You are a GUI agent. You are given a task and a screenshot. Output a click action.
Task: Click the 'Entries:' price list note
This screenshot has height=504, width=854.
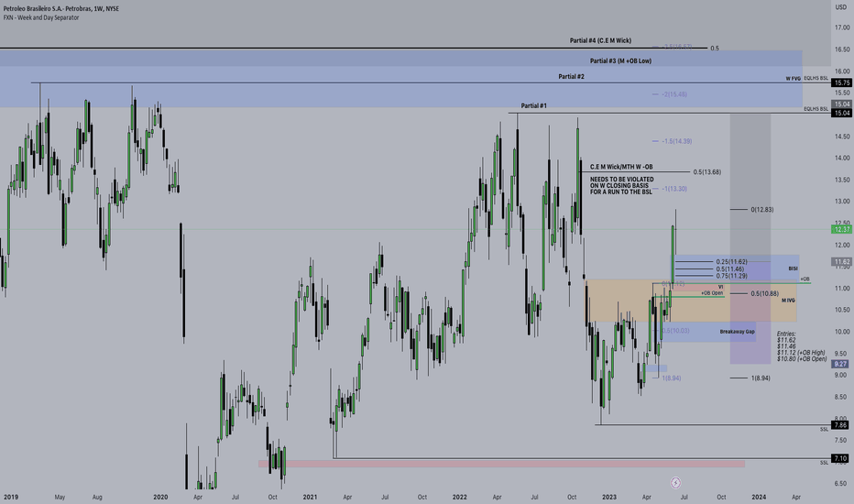[801, 346]
